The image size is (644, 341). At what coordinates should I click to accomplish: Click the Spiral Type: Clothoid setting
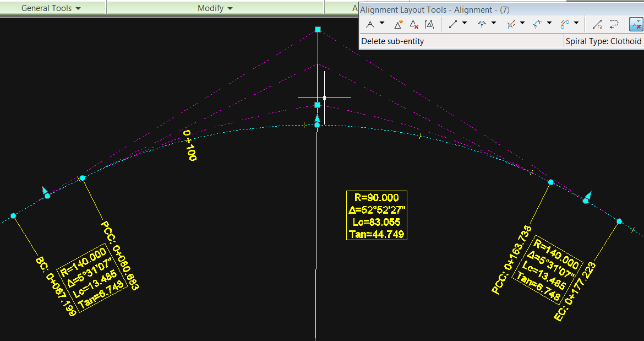click(x=603, y=41)
